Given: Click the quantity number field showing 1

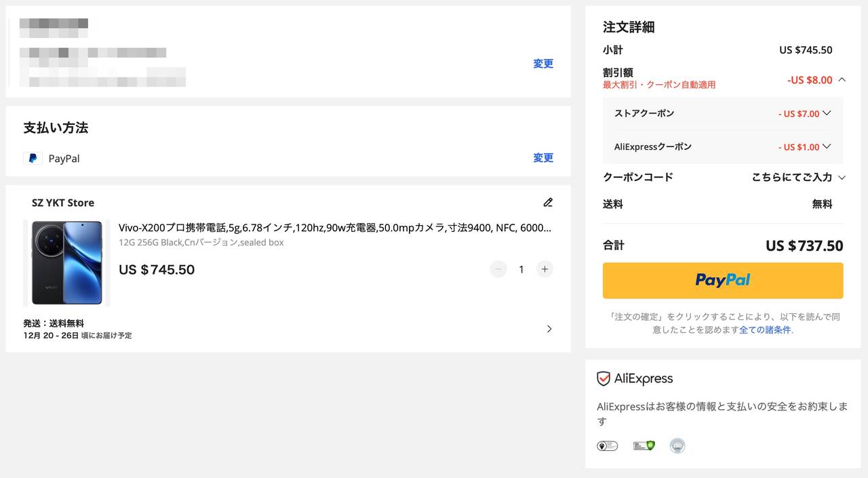Looking at the screenshot, I should [521, 269].
